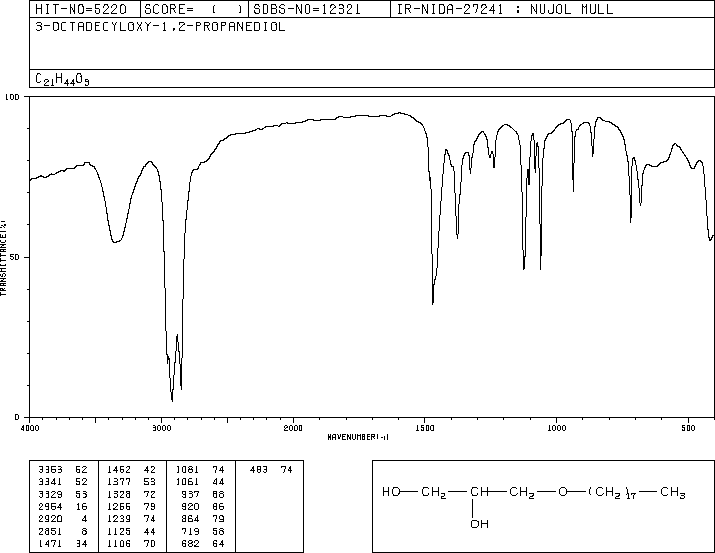Select peak table entry 920
Image resolution: width=715 pixels, height=553 pixels.
click(x=203, y=507)
